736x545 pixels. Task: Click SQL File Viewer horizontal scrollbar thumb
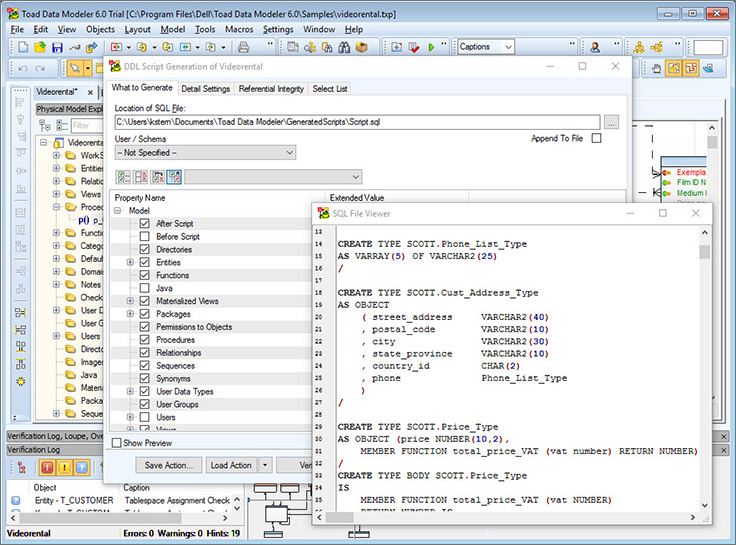(339, 517)
